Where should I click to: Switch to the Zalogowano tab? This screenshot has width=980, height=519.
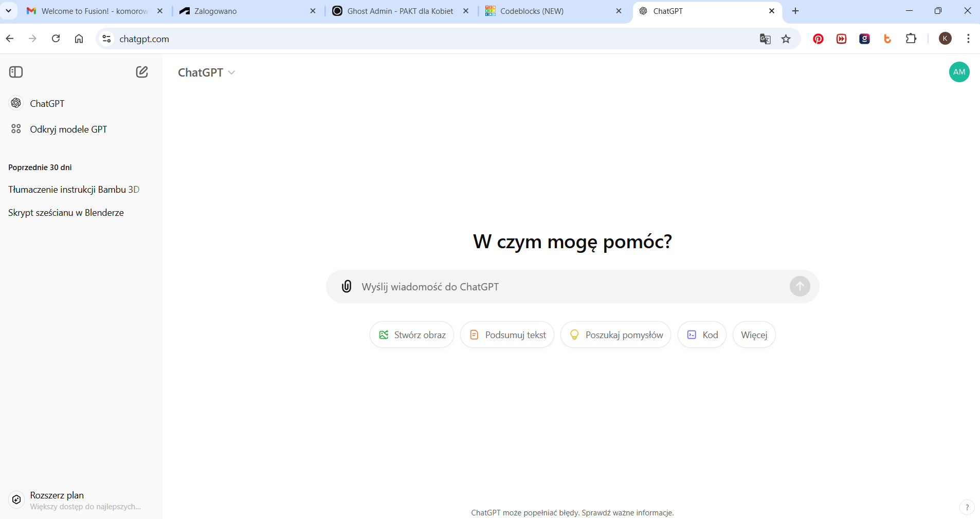click(x=247, y=11)
